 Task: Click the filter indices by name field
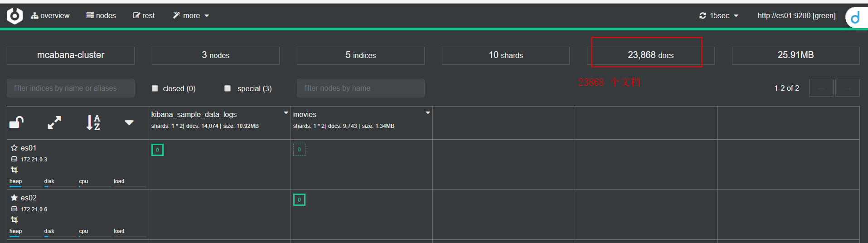71,88
